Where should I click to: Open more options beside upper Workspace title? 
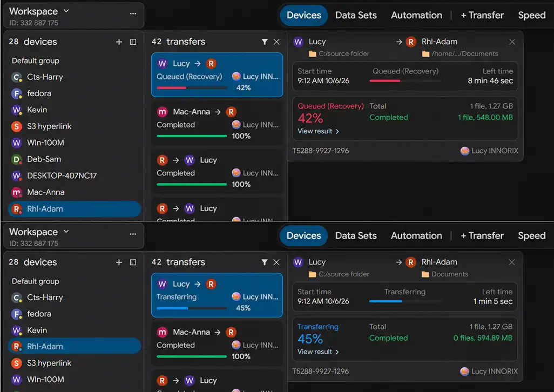[133, 13]
